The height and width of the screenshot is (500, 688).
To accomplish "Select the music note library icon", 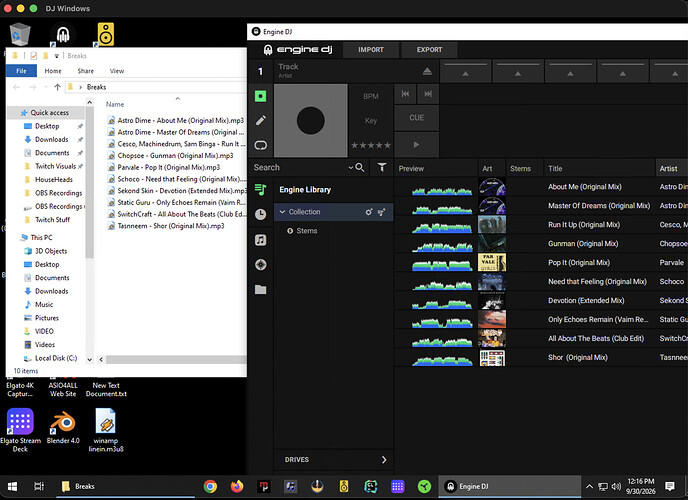I will [261, 240].
